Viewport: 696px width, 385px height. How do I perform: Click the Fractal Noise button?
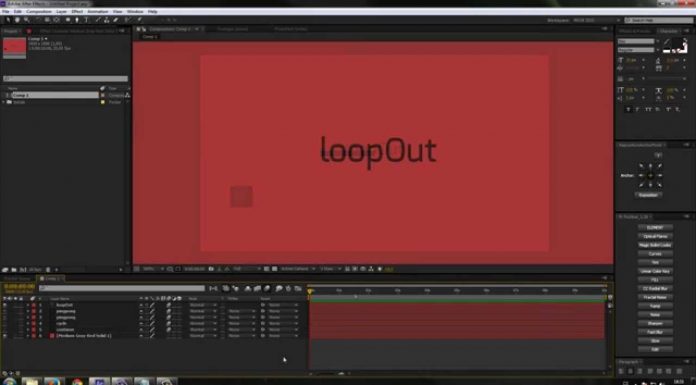655,298
